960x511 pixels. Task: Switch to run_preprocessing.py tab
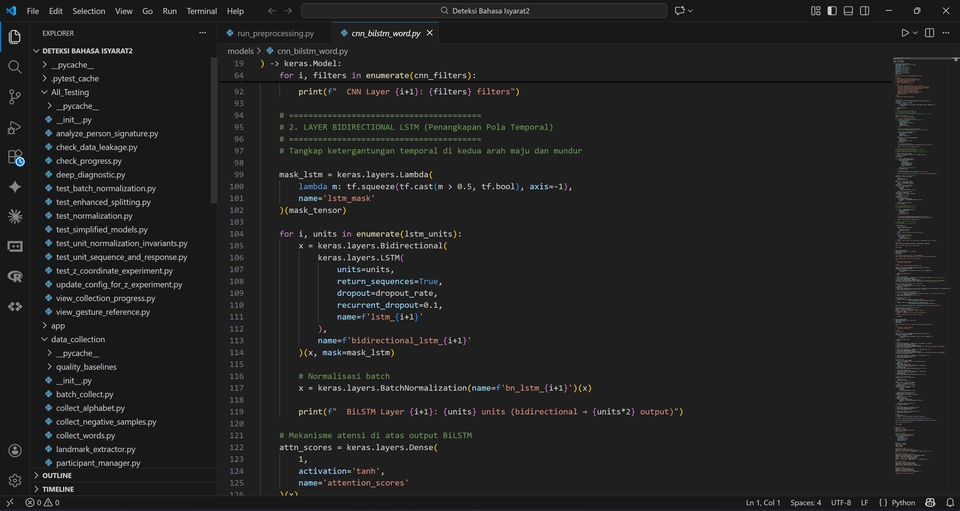[275, 33]
